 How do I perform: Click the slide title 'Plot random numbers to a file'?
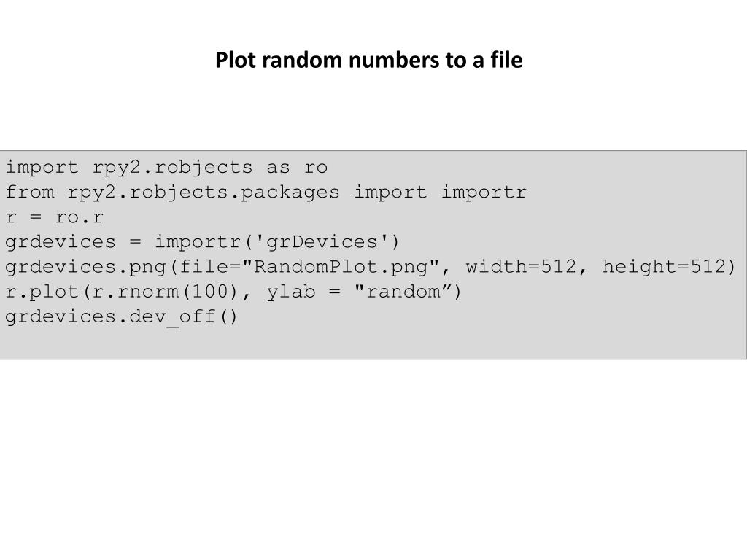point(368,60)
